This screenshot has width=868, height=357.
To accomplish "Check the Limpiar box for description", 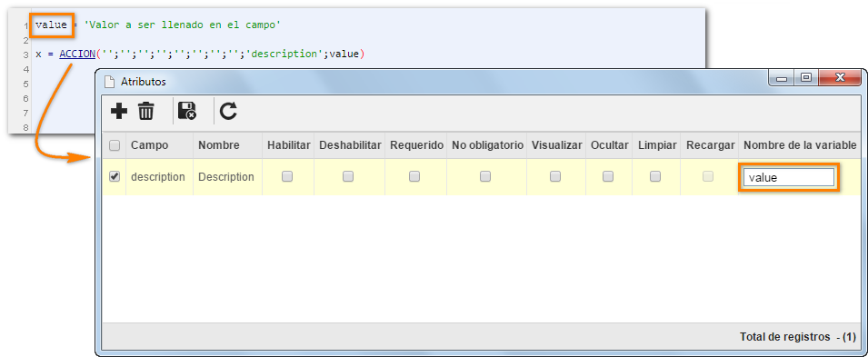I will [x=655, y=176].
